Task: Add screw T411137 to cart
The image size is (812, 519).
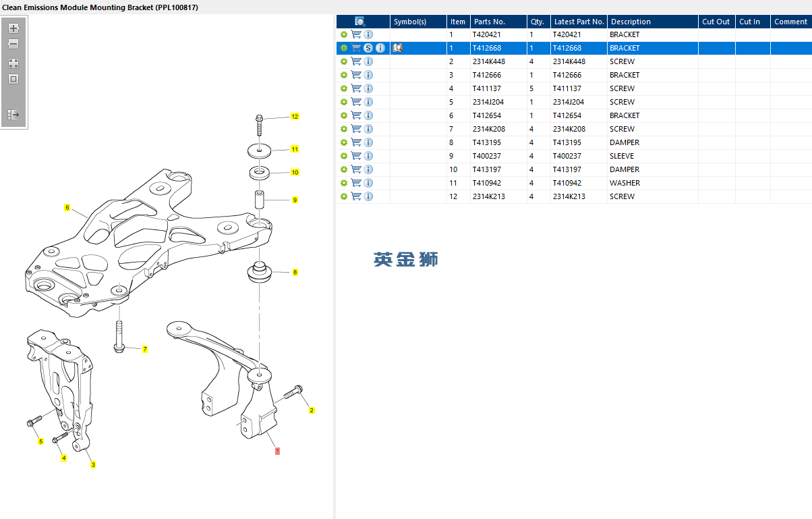Action: pos(356,88)
